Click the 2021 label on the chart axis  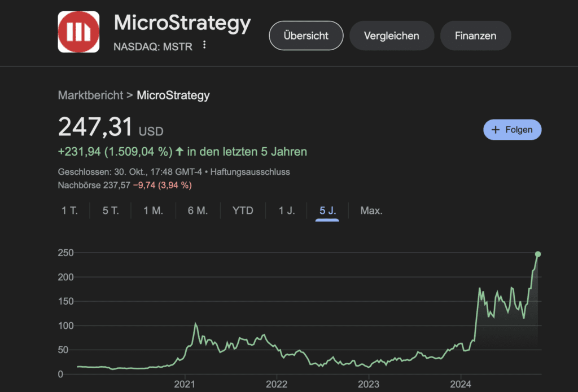click(x=185, y=384)
